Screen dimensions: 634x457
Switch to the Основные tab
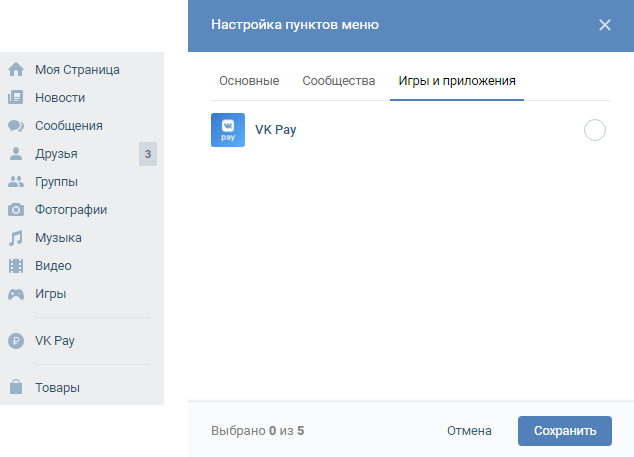pyautogui.click(x=249, y=81)
